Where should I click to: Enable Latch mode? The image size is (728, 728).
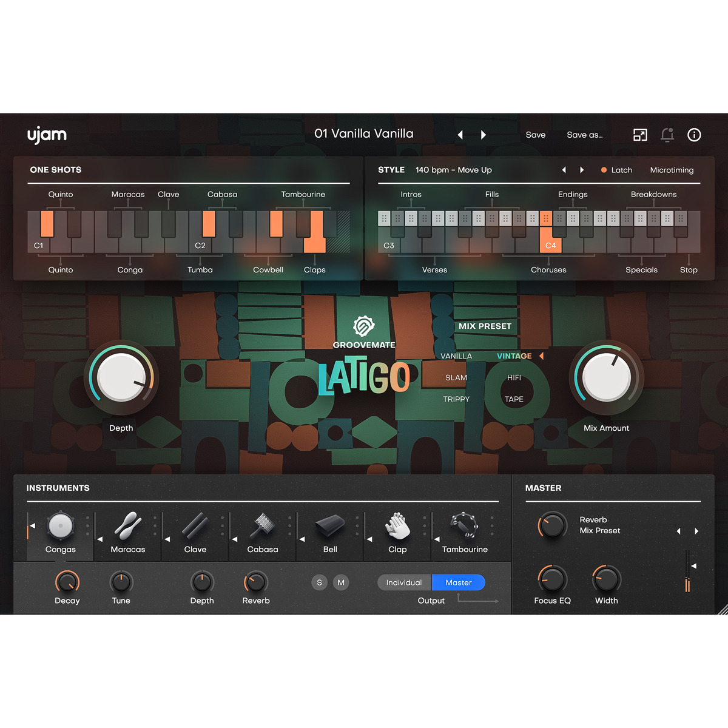(x=616, y=170)
